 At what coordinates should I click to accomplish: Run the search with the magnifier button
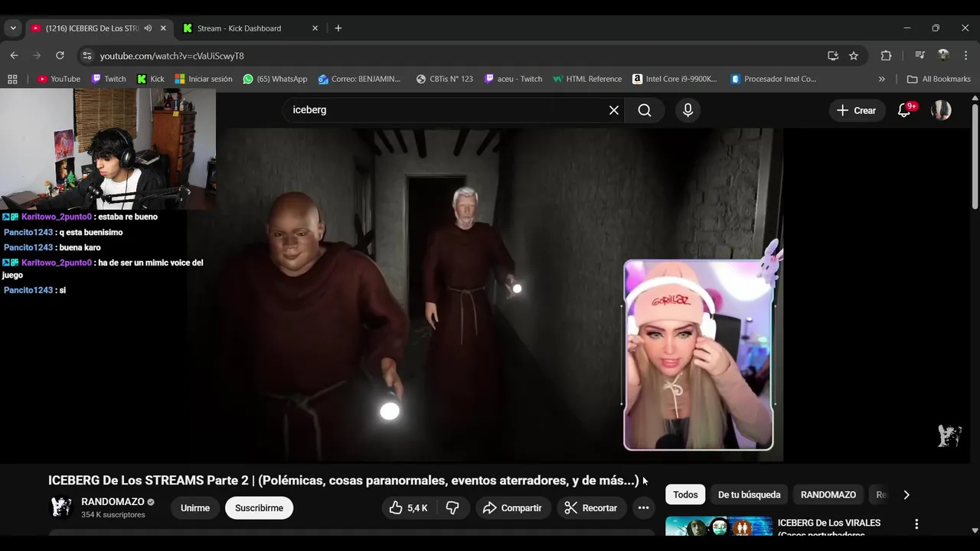pos(645,110)
